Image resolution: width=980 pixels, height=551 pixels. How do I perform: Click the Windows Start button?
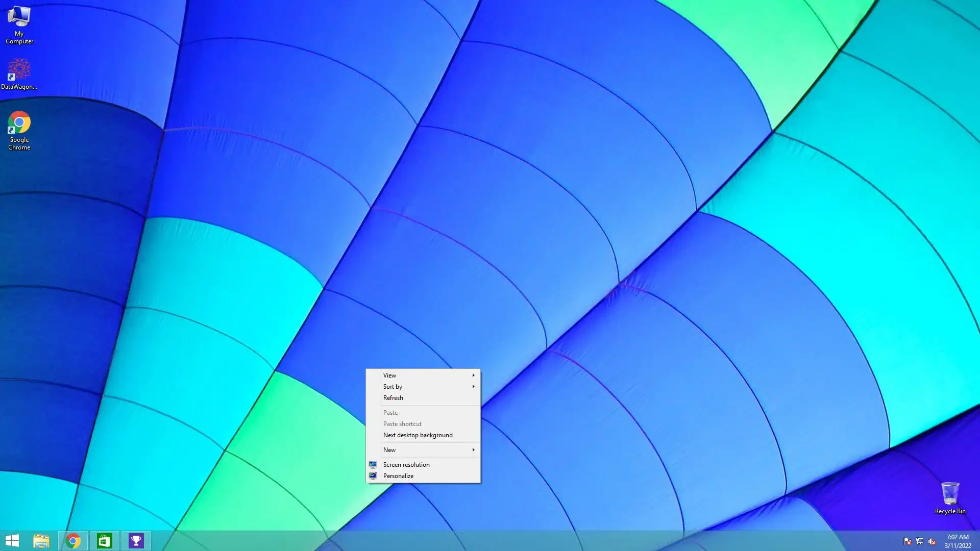pos(12,541)
